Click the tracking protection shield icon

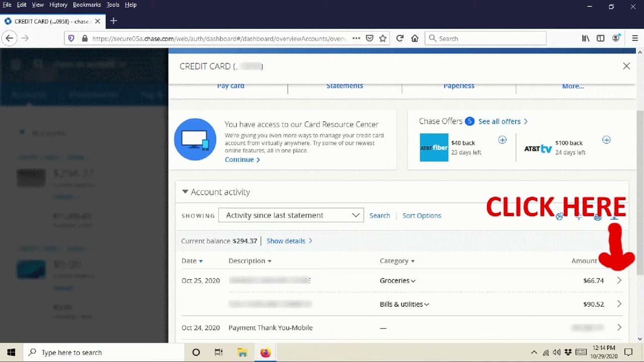[71, 38]
